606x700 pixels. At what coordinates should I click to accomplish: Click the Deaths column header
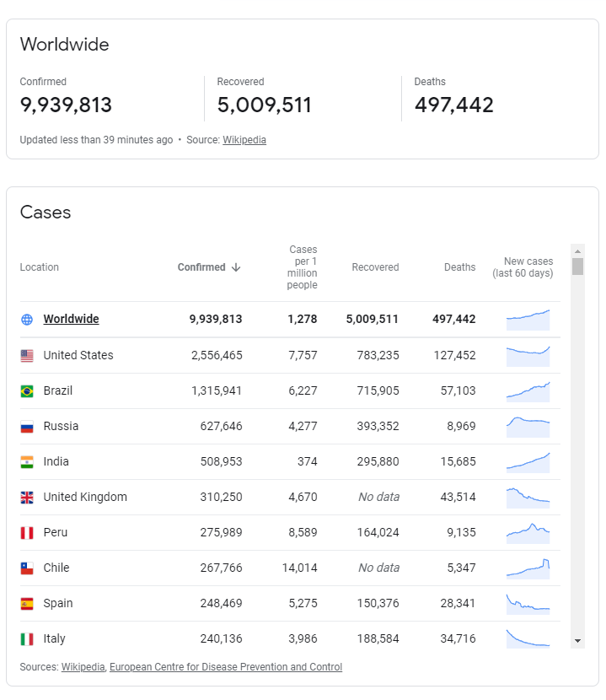coord(459,267)
